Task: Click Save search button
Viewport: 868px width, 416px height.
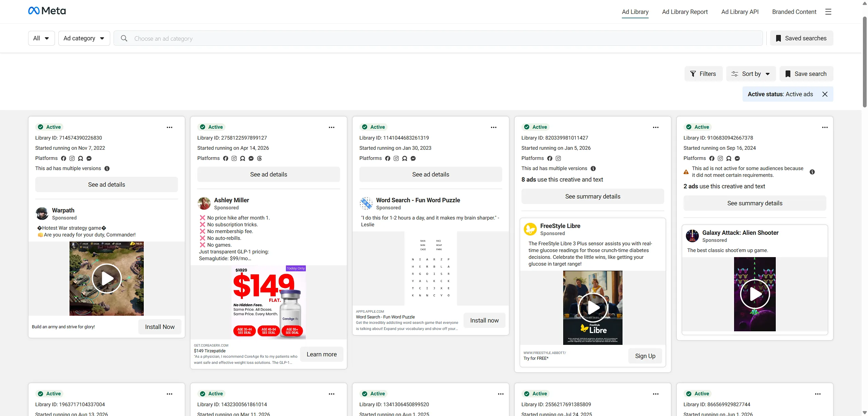Action: (806, 74)
